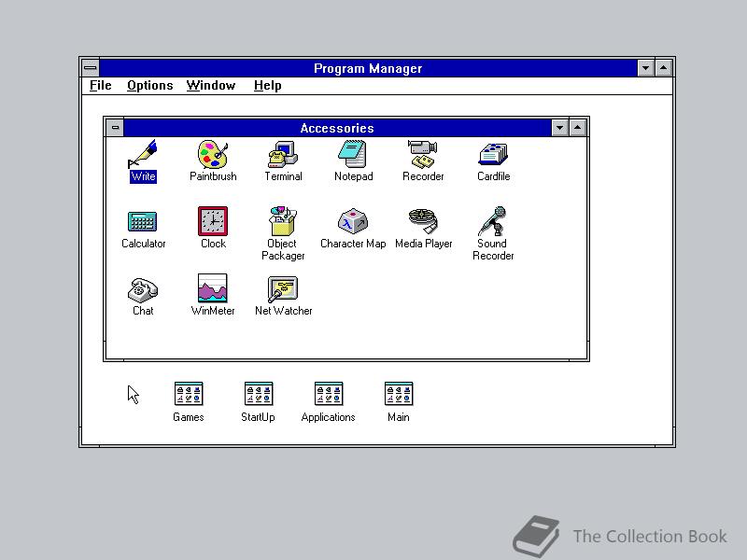The height and width of the screenshot is (560, 747).
Task: Open the Window menu
Action: 211,86
